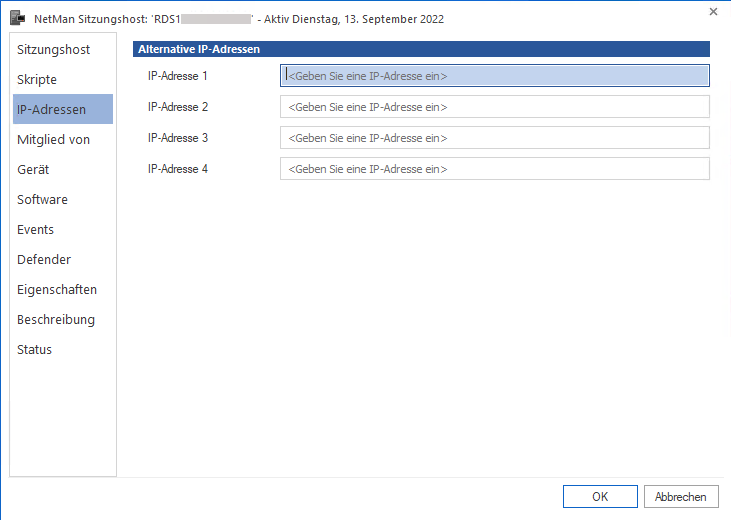Image resolution: width=731 pixels, height=520 pixels.
Task: Open the Defender section
Action: click(x=44, y=259)
